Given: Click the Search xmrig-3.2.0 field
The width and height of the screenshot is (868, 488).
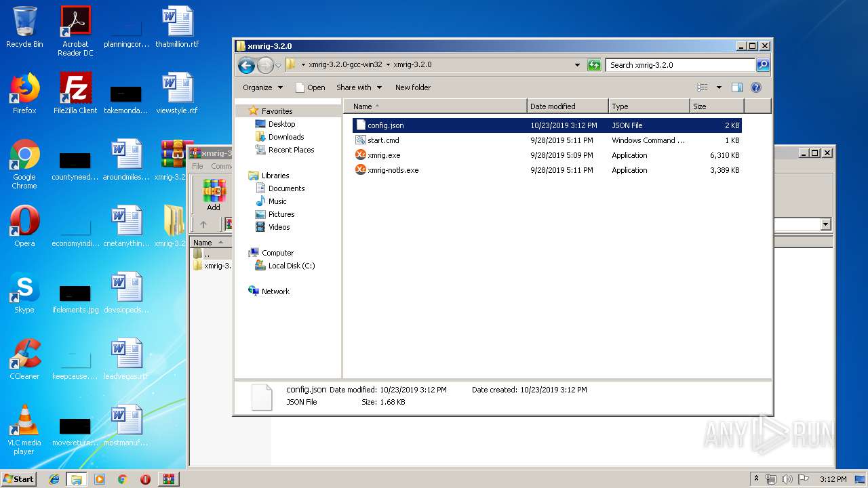Looking at the screenshot, I should pos(680,65).
